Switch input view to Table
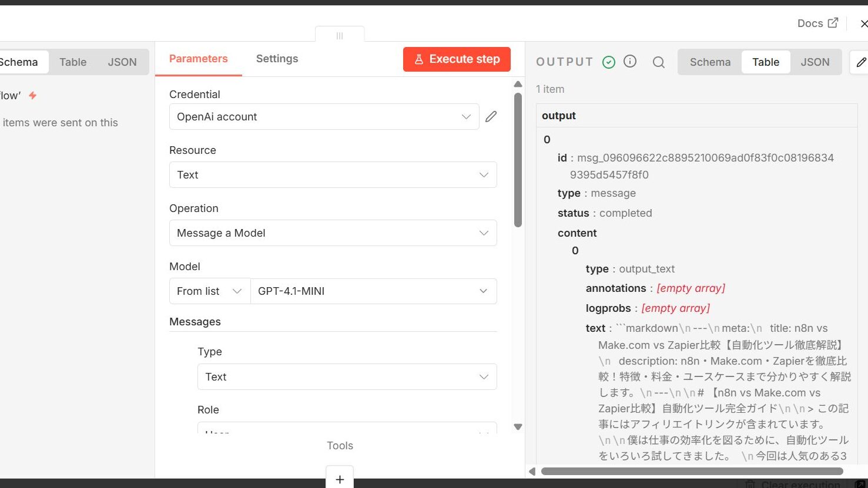Screen dimensions: 868x488 [73, 62]
